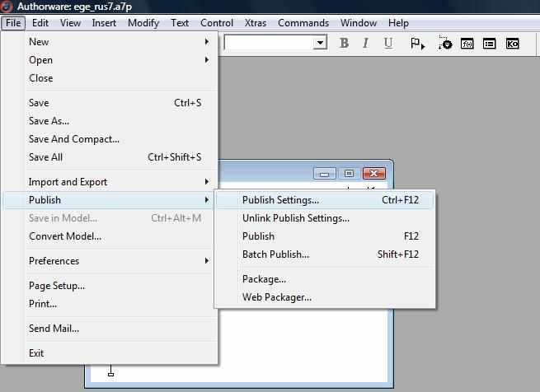Choose Page Setup... entry
The width and height of the screenshot is (540, 392).
[x=119, y=286]
